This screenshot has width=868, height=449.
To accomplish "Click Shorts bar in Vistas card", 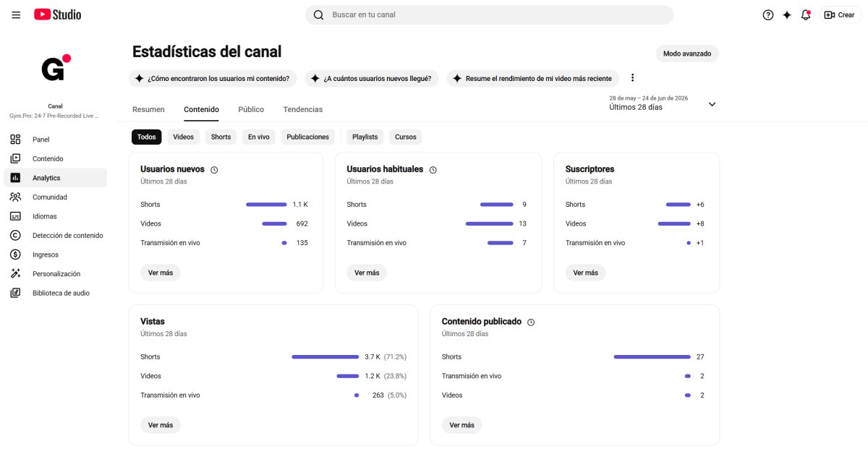I will [x=325, y=357].
